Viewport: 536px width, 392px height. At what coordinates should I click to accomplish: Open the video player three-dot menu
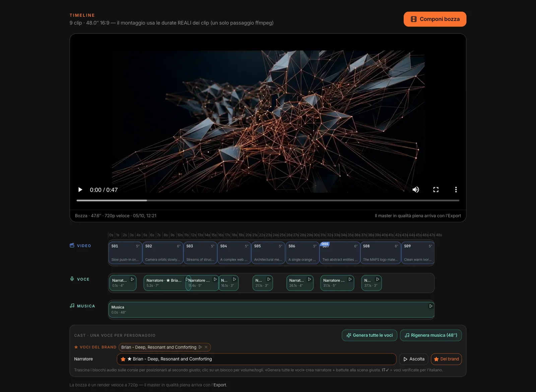tap(456, 190)
